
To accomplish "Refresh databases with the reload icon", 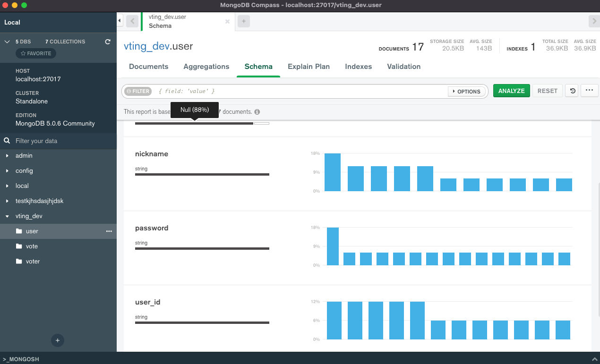I will tap(108, 42).
